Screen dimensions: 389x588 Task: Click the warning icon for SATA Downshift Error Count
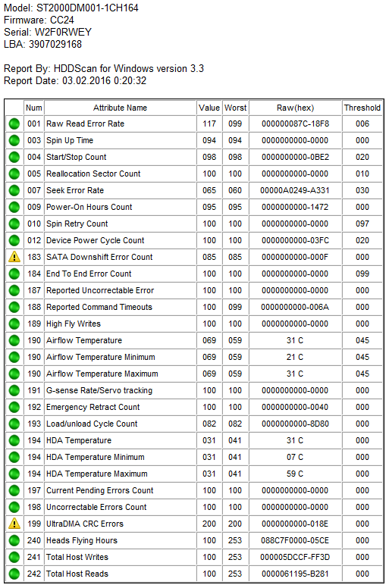pos(14,257)
